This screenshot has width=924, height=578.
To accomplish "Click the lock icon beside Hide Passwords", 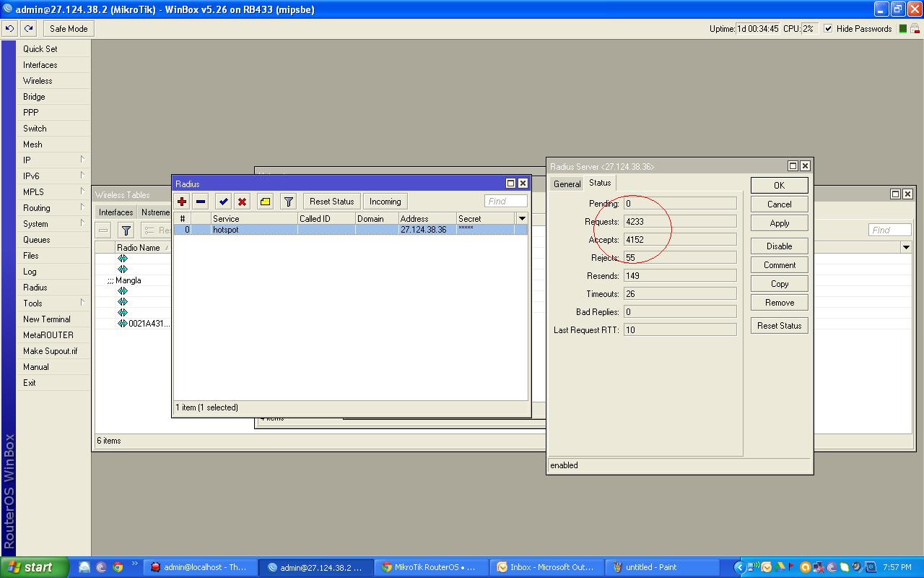I will coord(915,29).
